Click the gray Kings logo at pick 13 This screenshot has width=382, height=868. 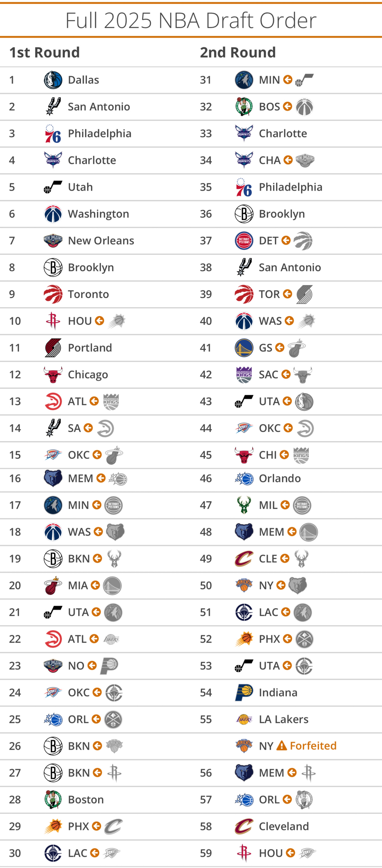[x=111, y=402]
